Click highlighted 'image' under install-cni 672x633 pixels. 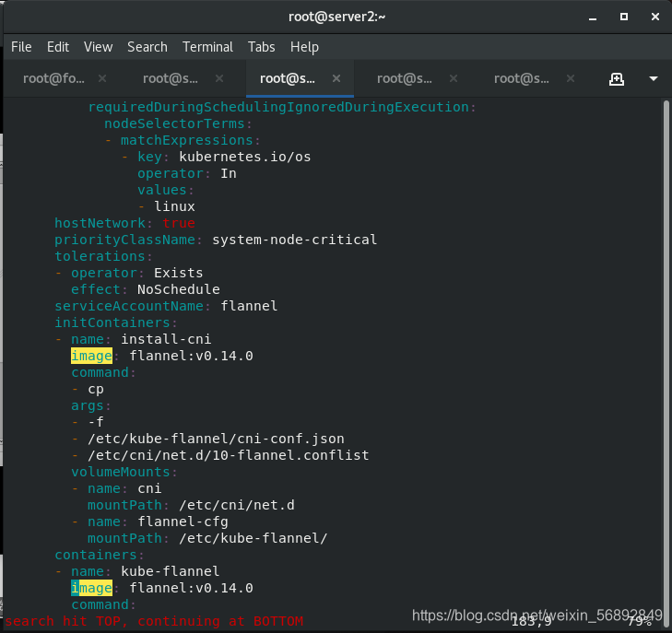pos(91,356)
